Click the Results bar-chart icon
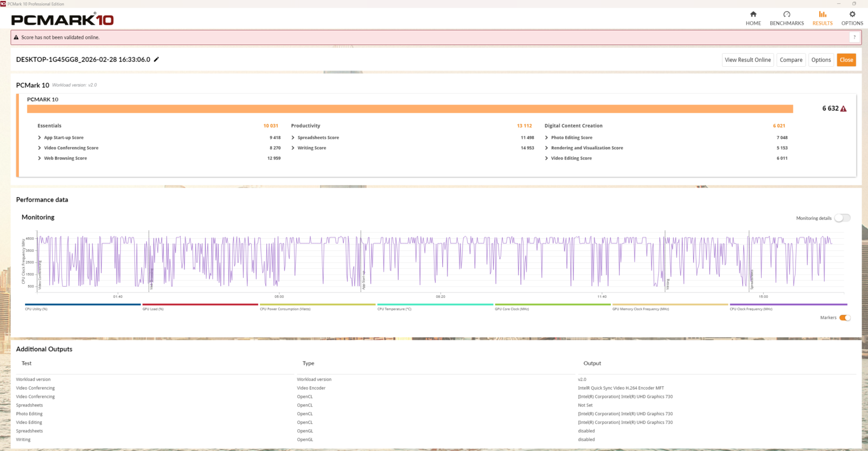868x451 pixels. tap(822, 14)
